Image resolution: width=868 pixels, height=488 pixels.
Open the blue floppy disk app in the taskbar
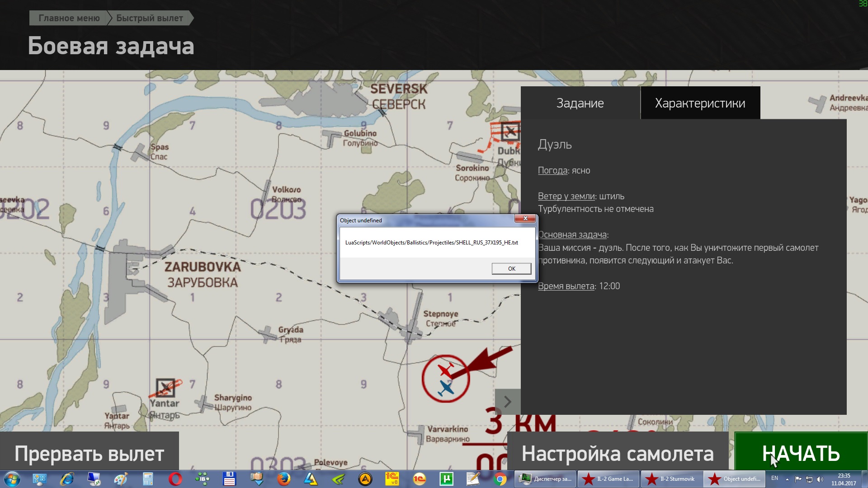point(229,479)
